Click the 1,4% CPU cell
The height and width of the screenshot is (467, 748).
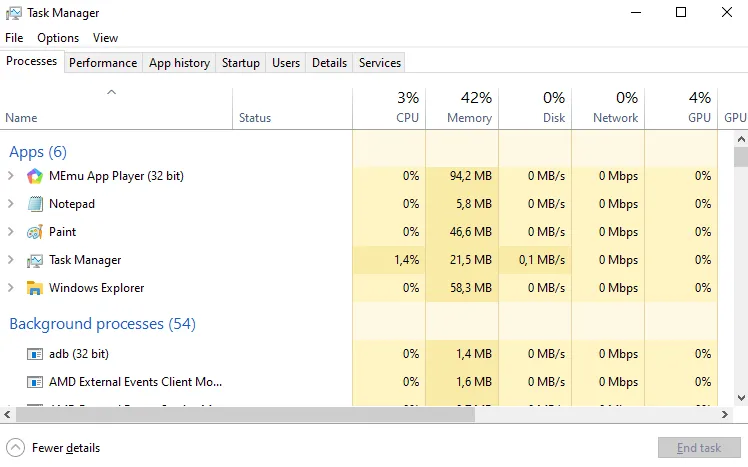point(389,260)
